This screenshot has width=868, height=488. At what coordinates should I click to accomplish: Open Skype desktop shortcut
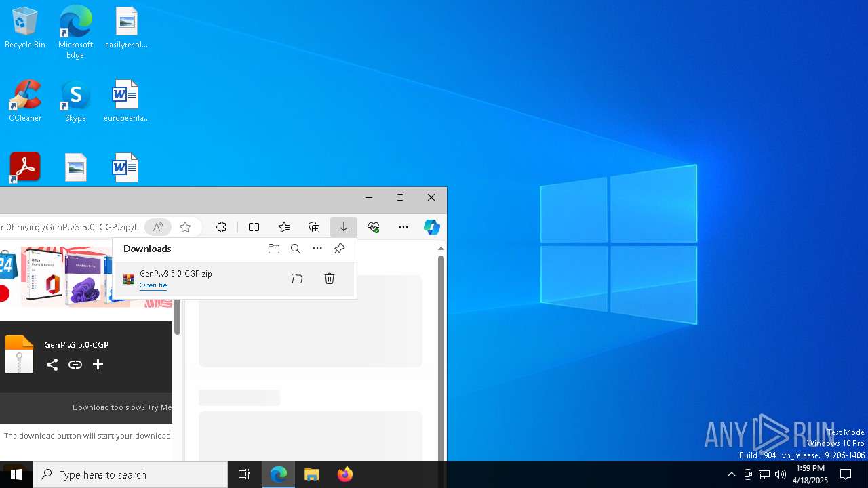(75, 101)
